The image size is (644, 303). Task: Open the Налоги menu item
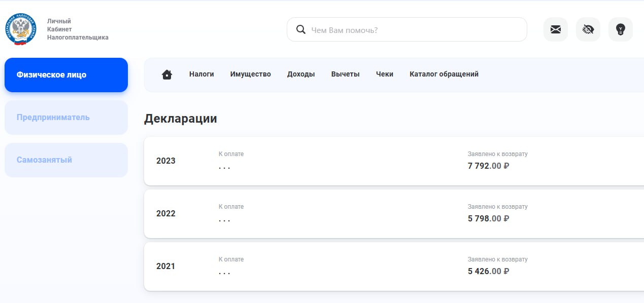coord(201,74)
